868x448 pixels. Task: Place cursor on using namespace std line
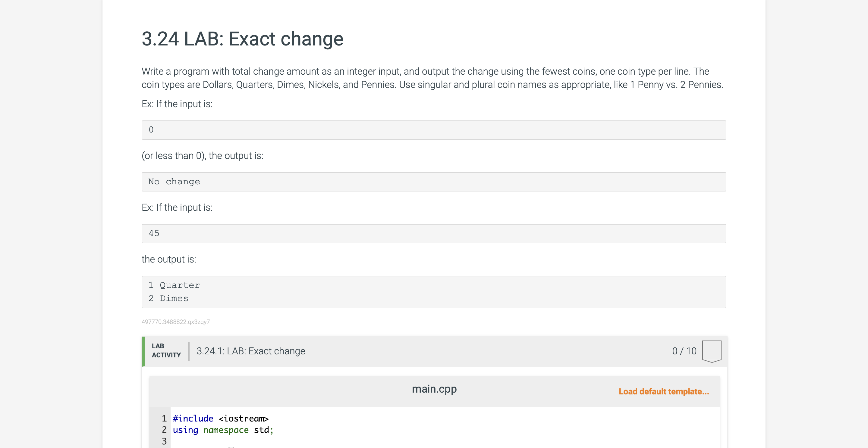[223, 430]
